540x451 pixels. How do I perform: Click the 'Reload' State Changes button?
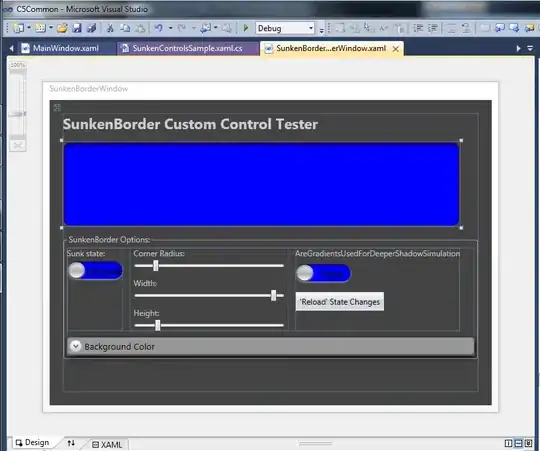pyautogui.click(x=340, y=302)
